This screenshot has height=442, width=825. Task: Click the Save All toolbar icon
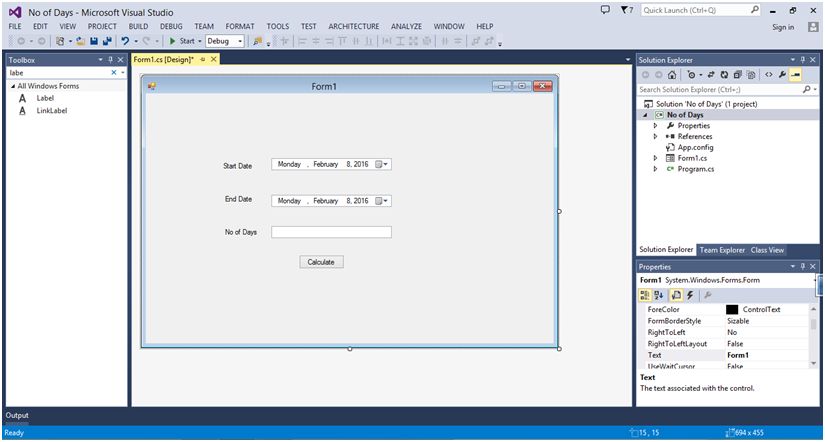(x=107, y=41)
